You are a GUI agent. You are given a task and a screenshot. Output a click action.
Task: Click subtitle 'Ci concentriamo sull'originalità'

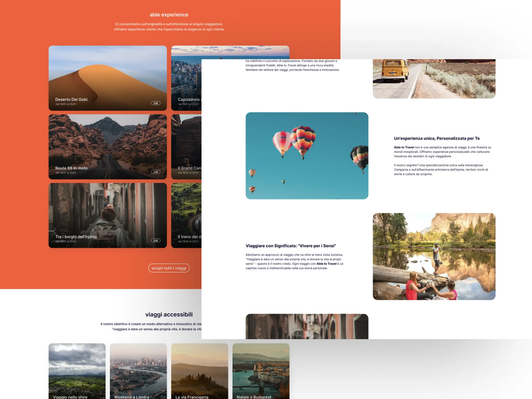[169, 27]
